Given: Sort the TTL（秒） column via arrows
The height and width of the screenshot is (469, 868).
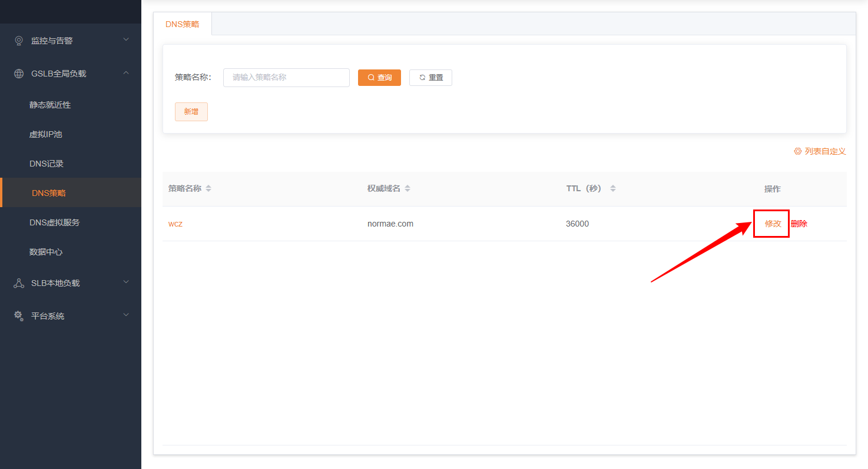Looking at the screenshot, I should (x=613, y=188).
